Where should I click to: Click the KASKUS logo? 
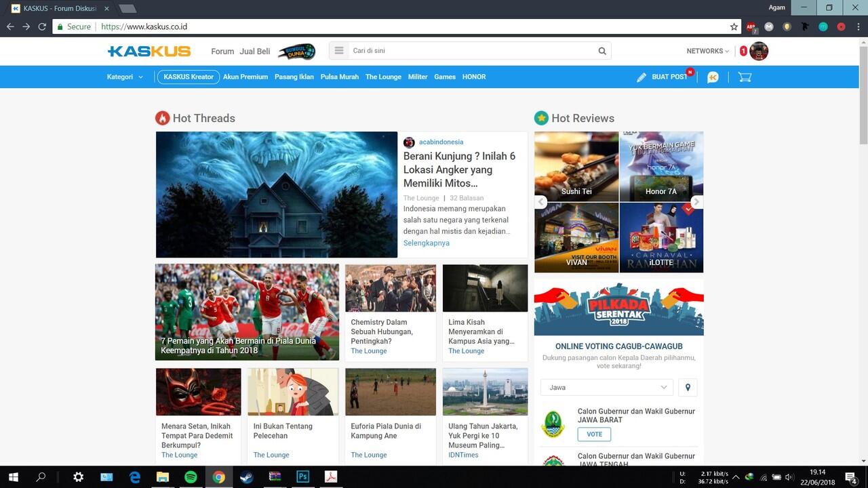point(149,51)
